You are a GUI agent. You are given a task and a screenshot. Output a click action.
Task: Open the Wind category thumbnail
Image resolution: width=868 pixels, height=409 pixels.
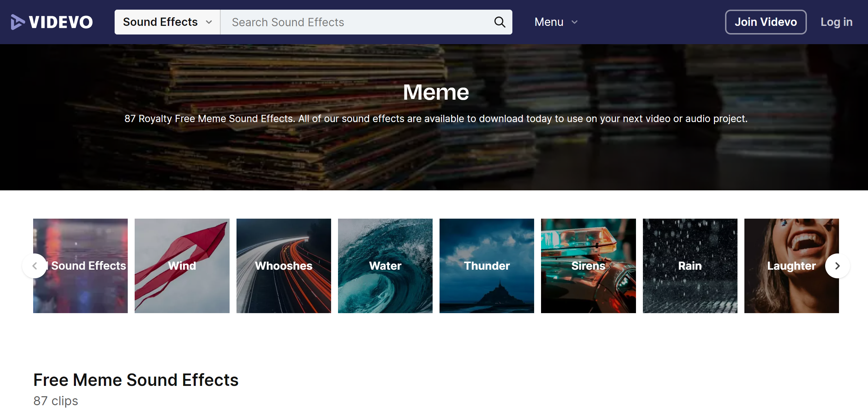(182, 266)
